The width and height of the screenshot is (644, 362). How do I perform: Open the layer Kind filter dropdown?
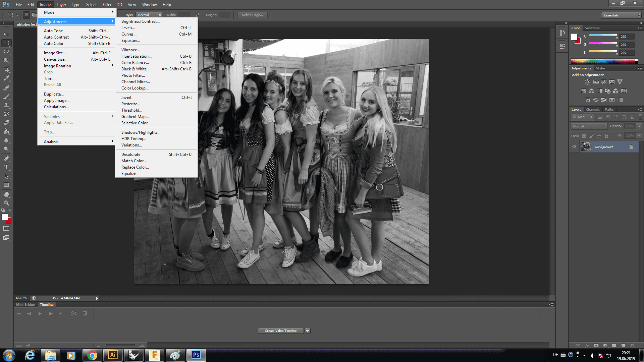coord(583,117)
